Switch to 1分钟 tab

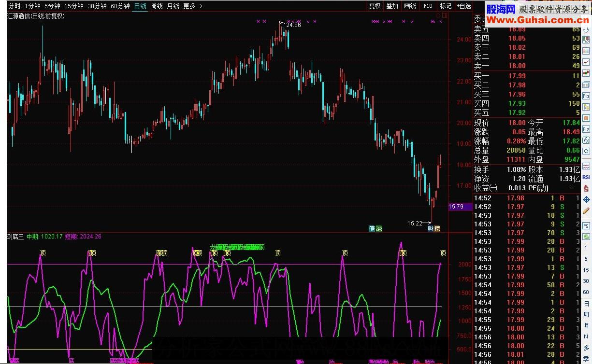pos(32,6)
